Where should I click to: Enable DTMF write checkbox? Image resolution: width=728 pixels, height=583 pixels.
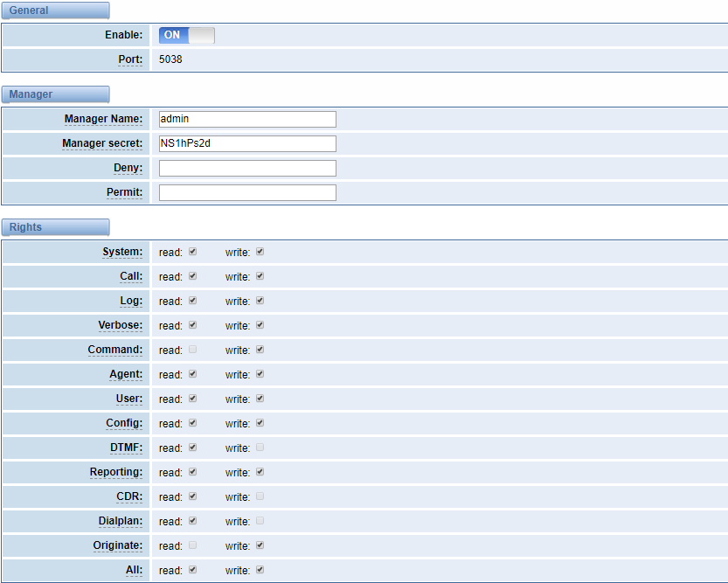click(260, 448)
